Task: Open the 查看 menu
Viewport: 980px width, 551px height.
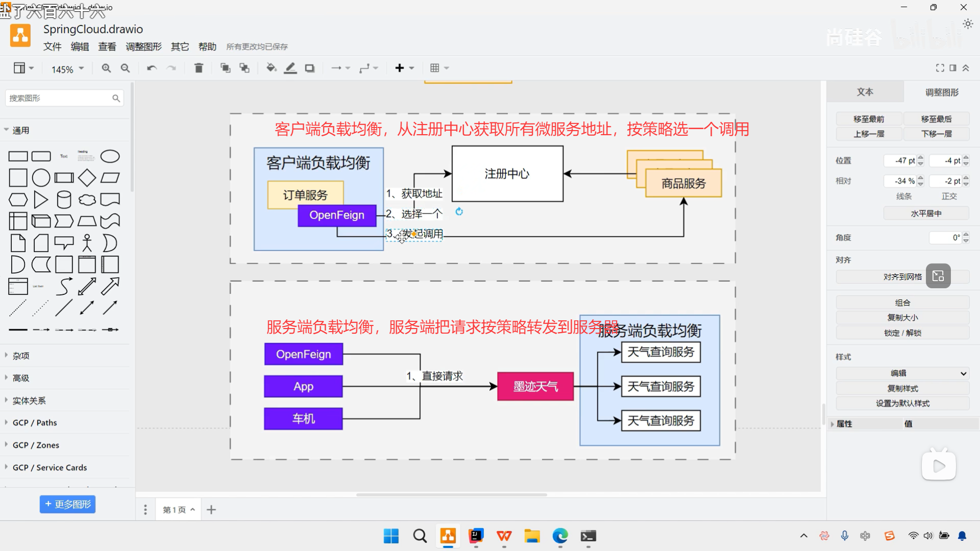Action: pos(107,46)
